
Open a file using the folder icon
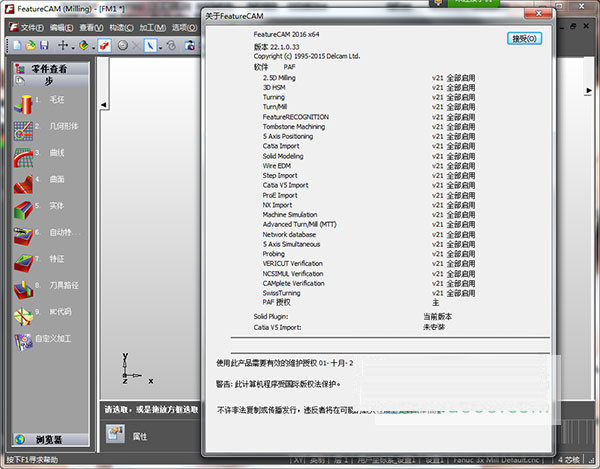31,46
